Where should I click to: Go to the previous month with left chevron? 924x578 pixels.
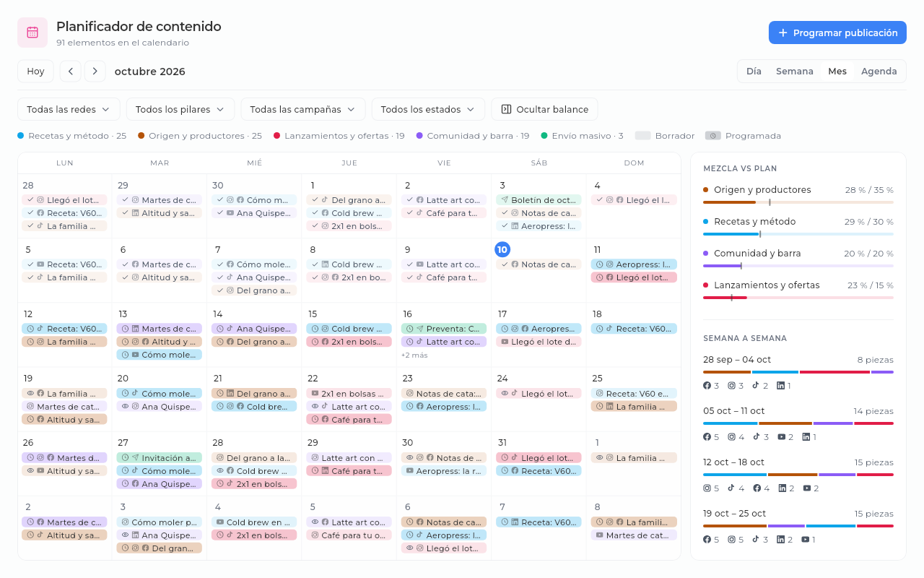click(x=70, y=71)
